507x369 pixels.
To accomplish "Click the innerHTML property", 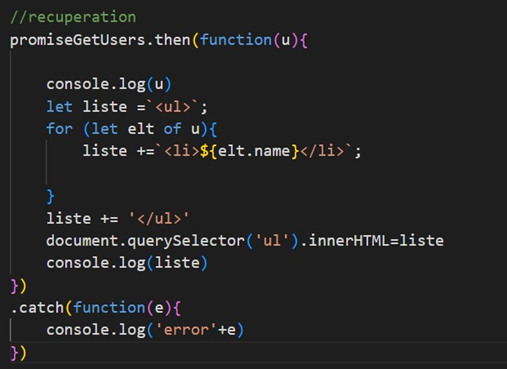I will [x=349, y=241].
